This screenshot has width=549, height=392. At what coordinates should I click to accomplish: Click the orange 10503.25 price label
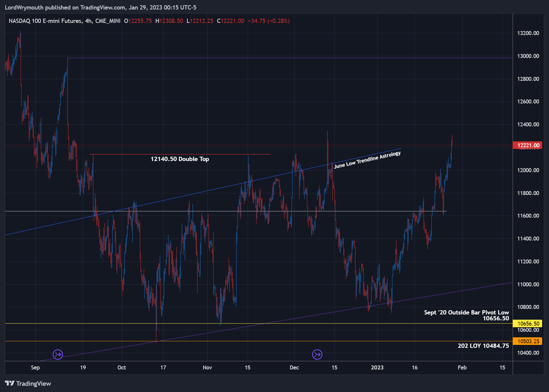click(527, 341)
